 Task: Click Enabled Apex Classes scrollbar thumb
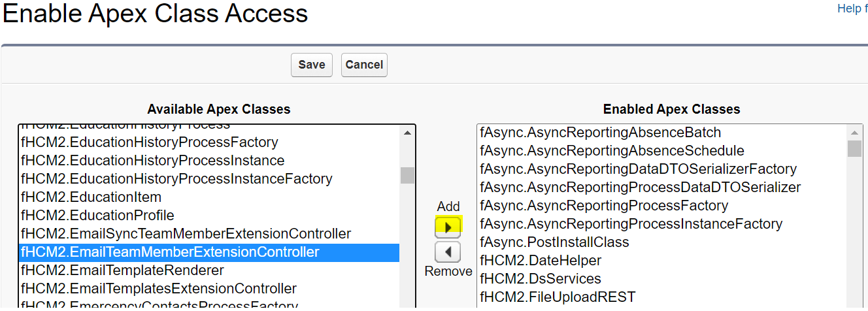[x=854, y=149]
